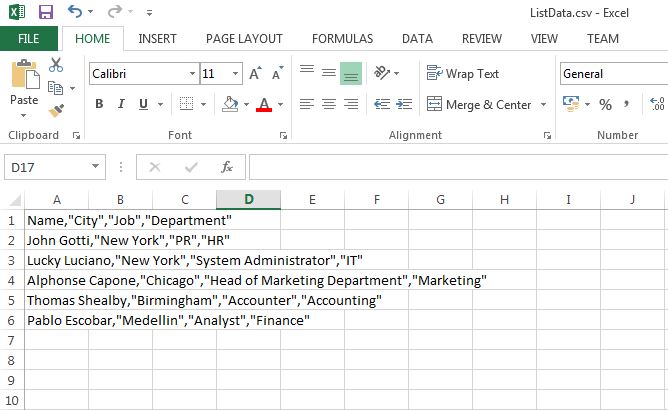Switch to the VIEW tab
The image size is (668, 410).
544,39
